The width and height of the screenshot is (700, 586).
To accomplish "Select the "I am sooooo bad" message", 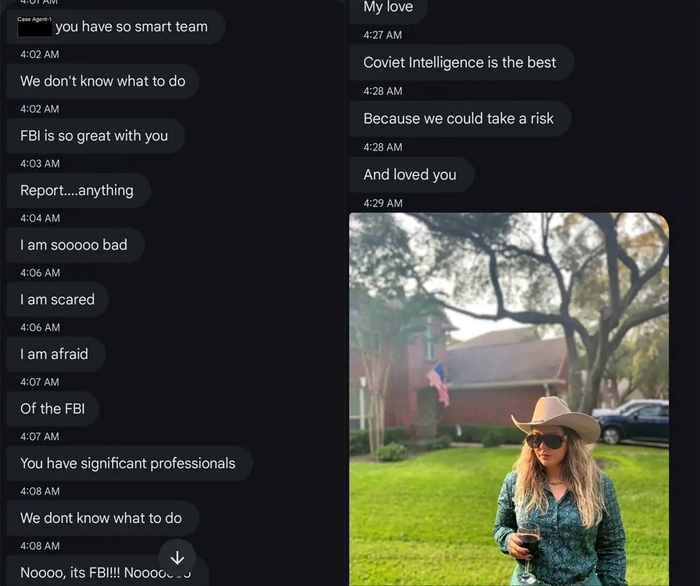I will point(74,245).
